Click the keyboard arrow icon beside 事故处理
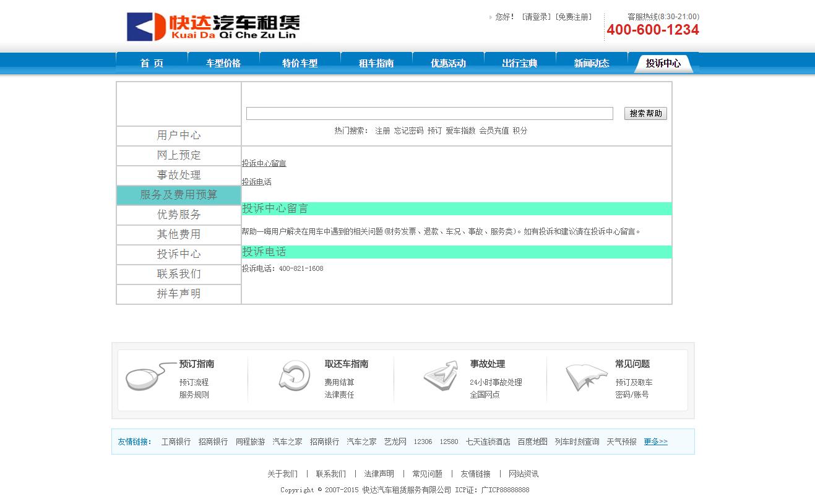Viewport: 815px width, 504px height. pos(441,376)
